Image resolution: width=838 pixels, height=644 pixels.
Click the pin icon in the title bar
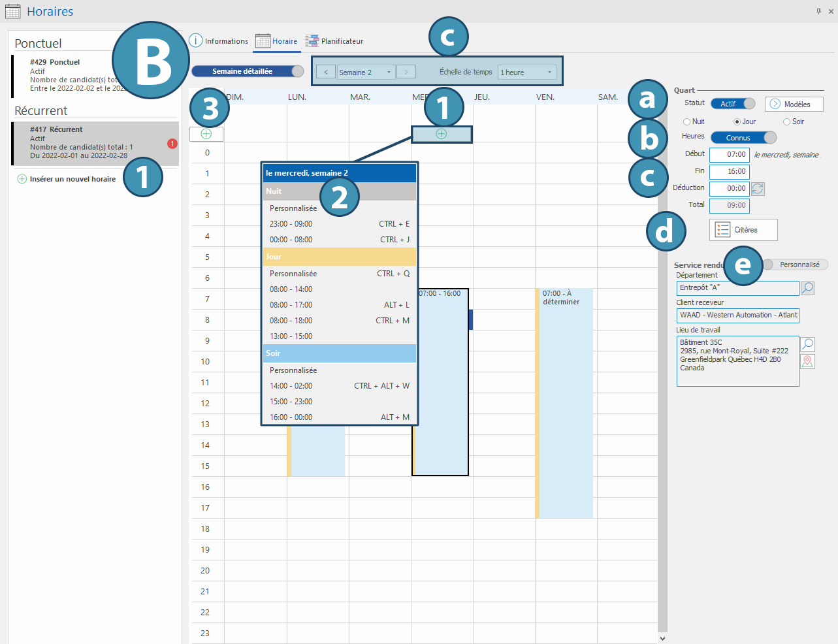pyautogui.click(x=818, y=11)
